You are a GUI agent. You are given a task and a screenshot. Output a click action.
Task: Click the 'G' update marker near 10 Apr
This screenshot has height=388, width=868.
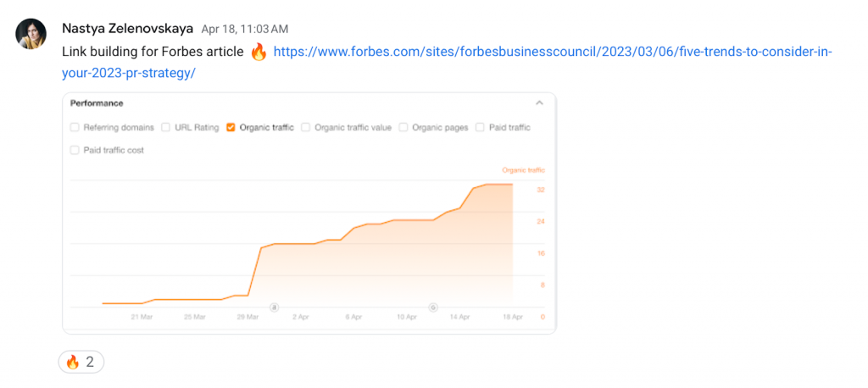pos(433,307)
